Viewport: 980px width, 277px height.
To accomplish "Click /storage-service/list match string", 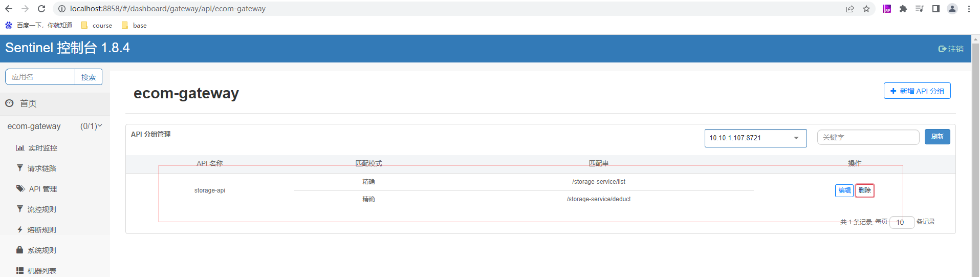I will [599, 182].
